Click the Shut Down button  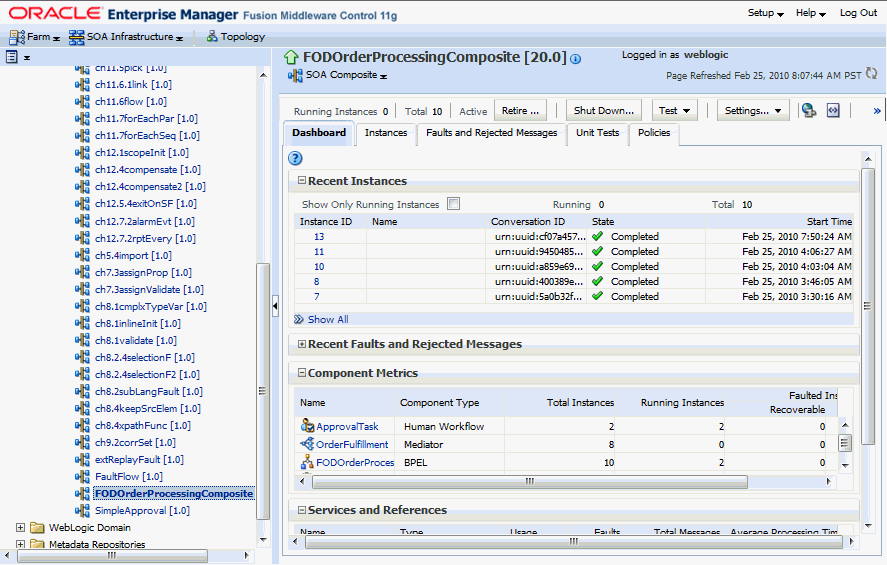tap(604, 110)
